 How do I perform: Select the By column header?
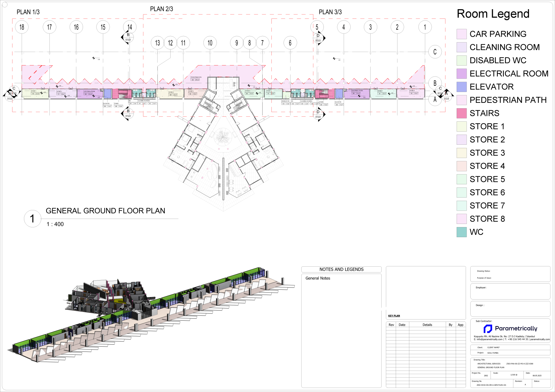click(x=450, y=325)
